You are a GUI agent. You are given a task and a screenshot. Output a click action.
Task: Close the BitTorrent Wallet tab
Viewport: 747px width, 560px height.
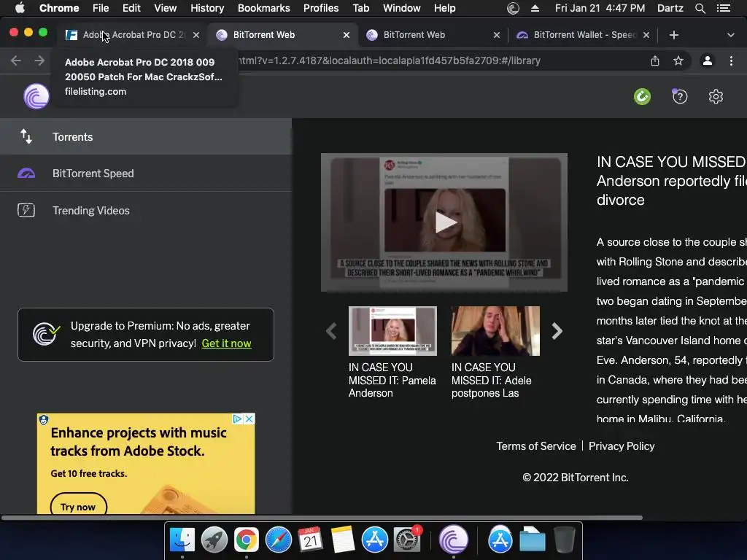pos(646,35)
